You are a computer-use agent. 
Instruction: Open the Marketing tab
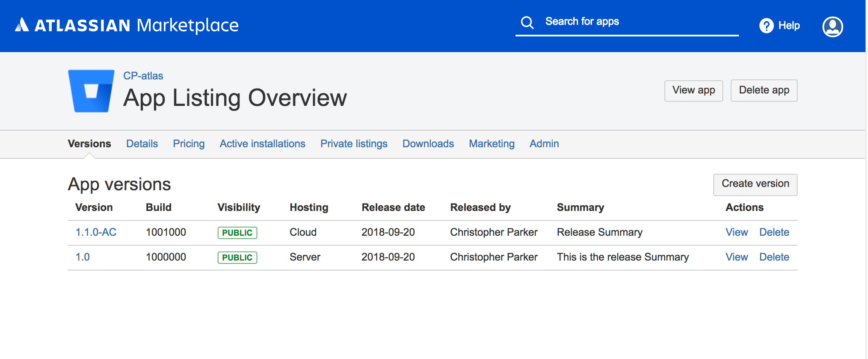point(492,144)
